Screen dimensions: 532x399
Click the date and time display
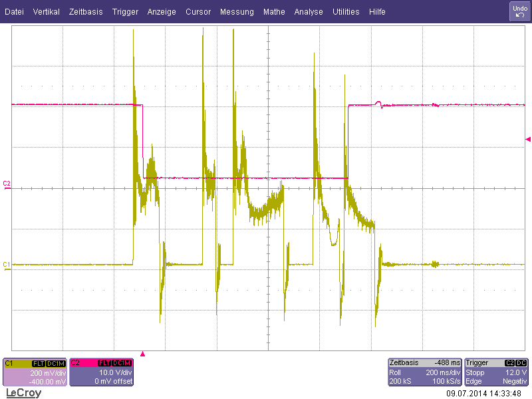coord(484,394)
